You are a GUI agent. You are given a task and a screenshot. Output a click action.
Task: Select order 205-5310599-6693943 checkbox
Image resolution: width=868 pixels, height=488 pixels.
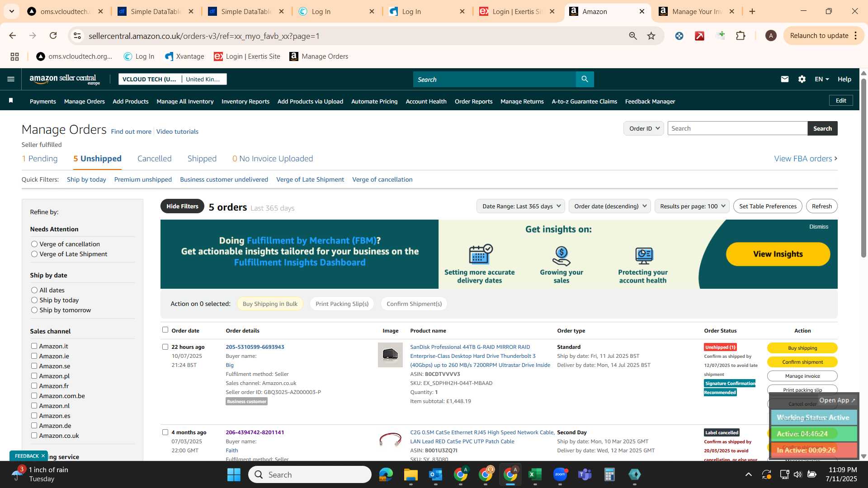[x=165, y=347]
